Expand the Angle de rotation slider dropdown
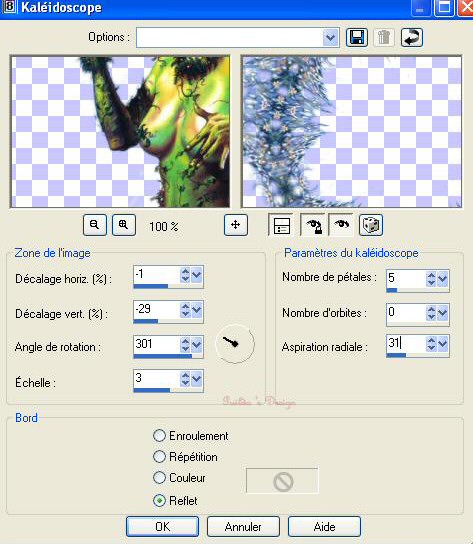The image size is (473, 544). click(x=196, y=345)
